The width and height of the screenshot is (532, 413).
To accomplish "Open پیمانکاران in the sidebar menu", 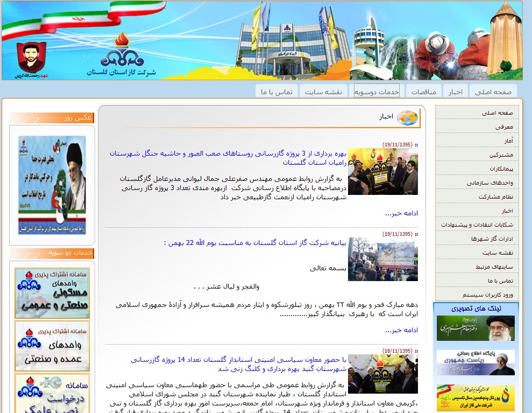I will click(x=477, y=169).
